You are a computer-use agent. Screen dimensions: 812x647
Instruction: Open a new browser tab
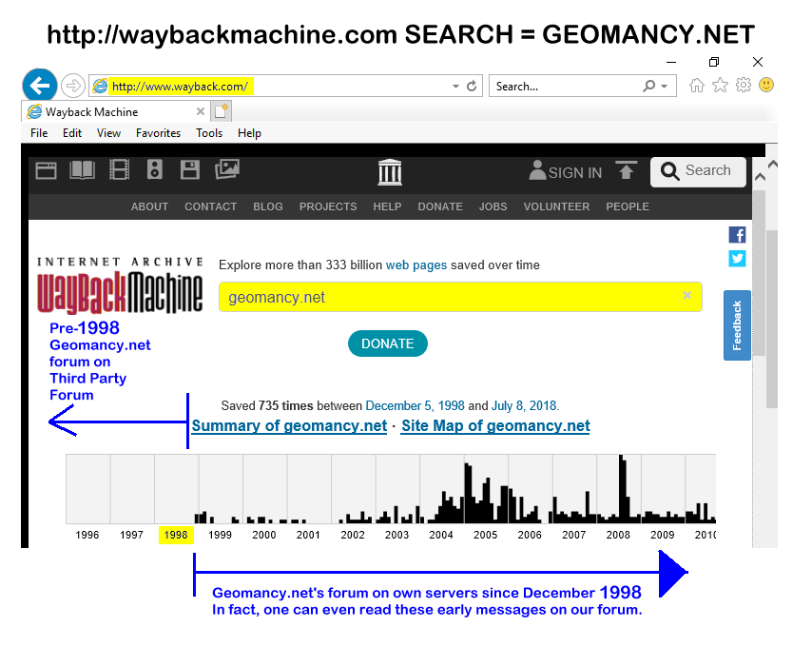[x=222, y=111]
